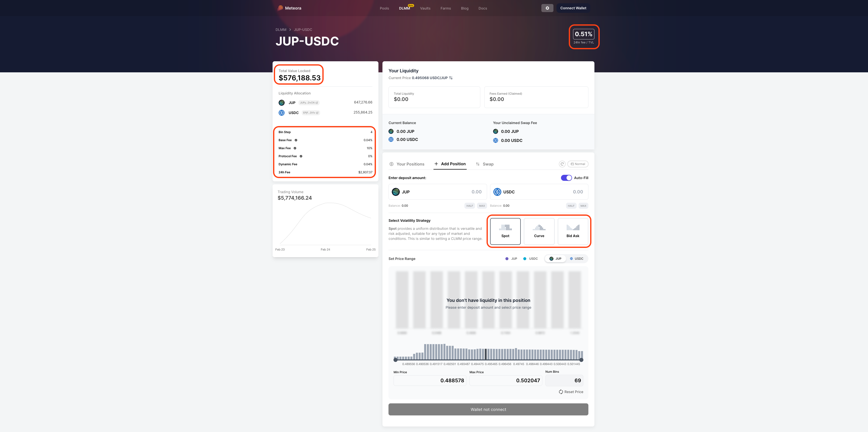Screen dimensions: 868x432
Task: Select the Bid Ask volatility strategy
Action: point(573,232)
